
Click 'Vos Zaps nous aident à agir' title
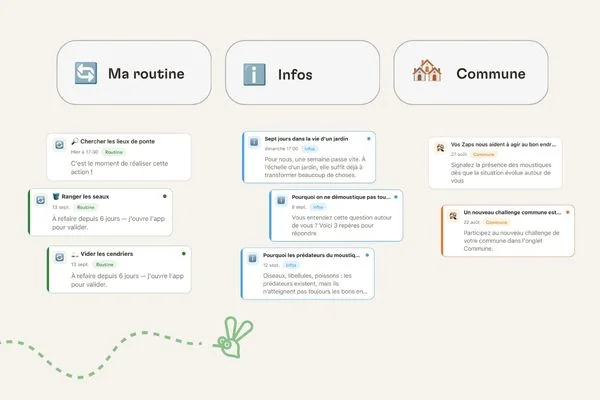click(x=503, y=145)
